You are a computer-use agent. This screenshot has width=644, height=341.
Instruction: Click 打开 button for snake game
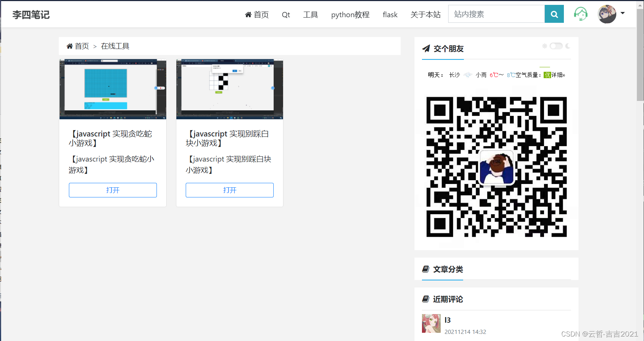113,190
